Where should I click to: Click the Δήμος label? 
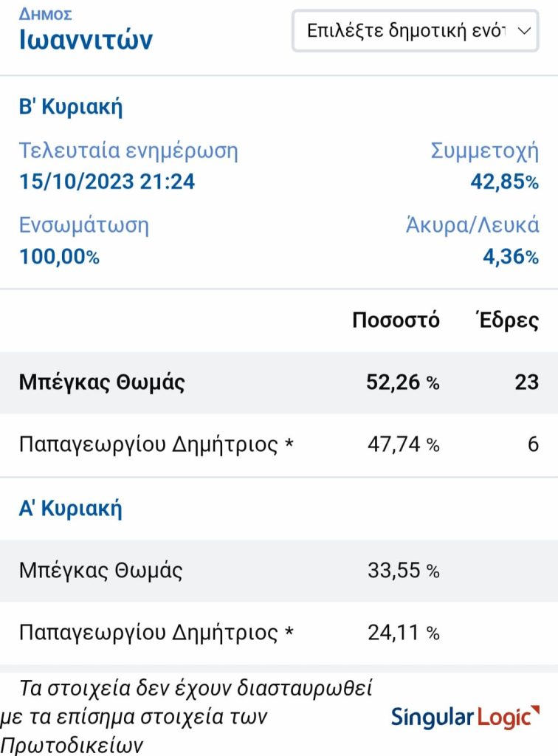[45, 15]
